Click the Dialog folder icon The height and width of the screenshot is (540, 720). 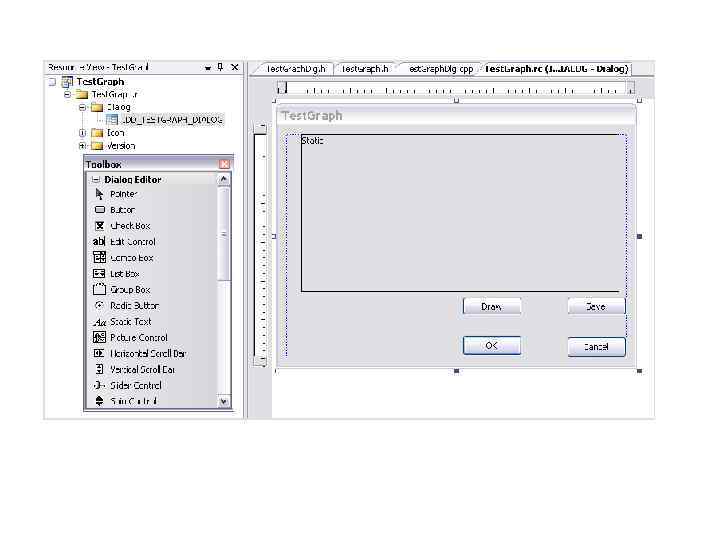coord(97,107)
